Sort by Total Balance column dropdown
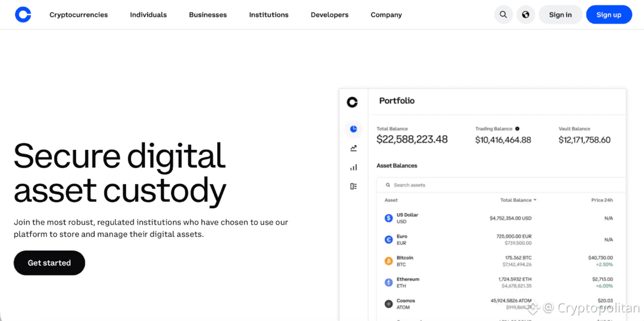Image resolution: width=644 pixels, height=321 pixels. (518, 200)
